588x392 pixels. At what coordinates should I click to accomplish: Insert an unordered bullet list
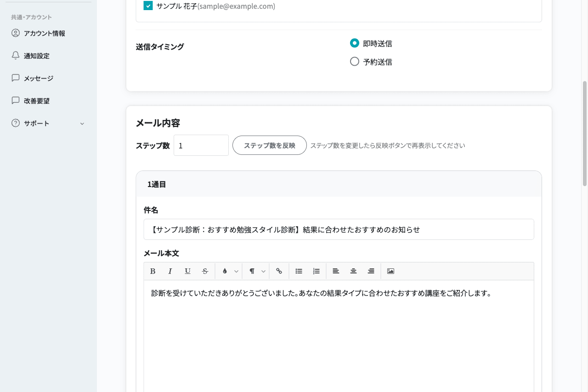(x=299, y=271)
